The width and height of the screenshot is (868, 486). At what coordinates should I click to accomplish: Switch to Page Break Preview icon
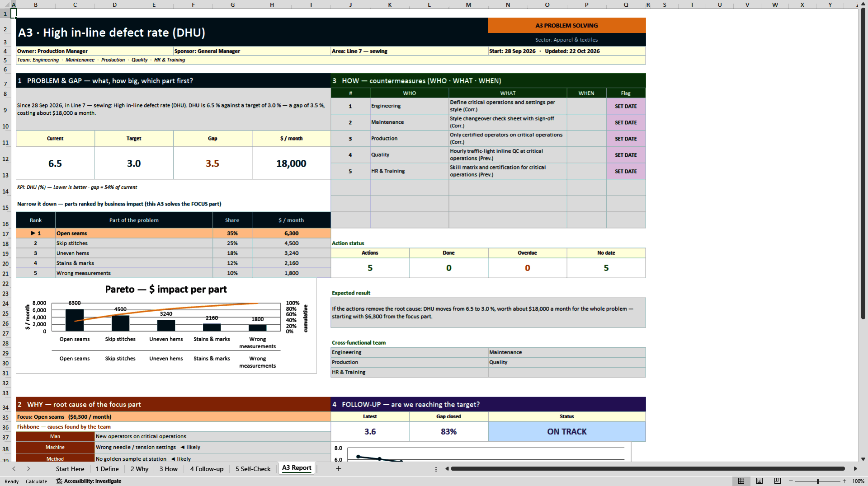click(x=778, y=481)
